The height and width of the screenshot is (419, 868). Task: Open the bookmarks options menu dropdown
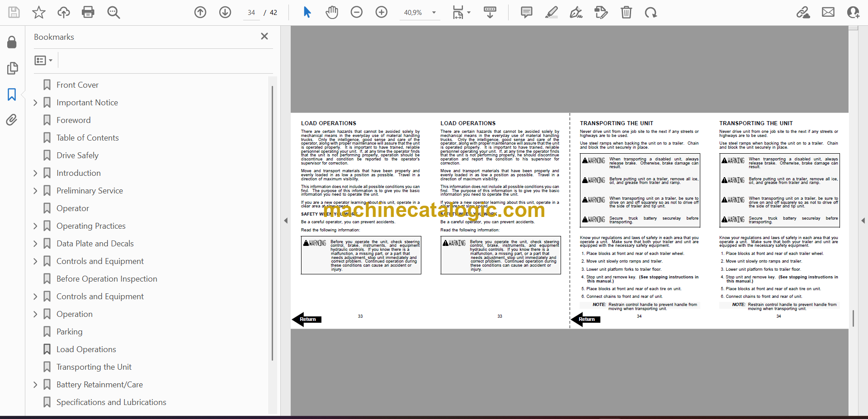44,60
